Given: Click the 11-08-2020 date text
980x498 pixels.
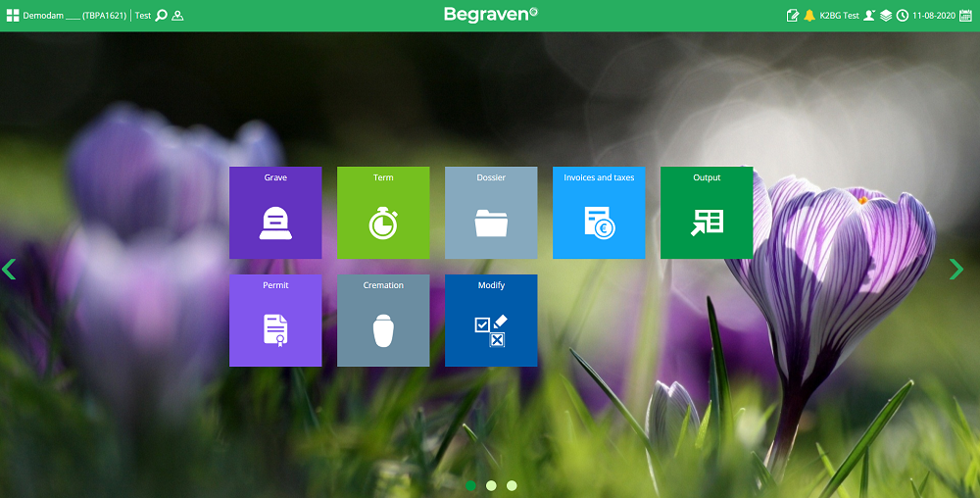Looking at the screenshot, I should (x=934, y=16).
